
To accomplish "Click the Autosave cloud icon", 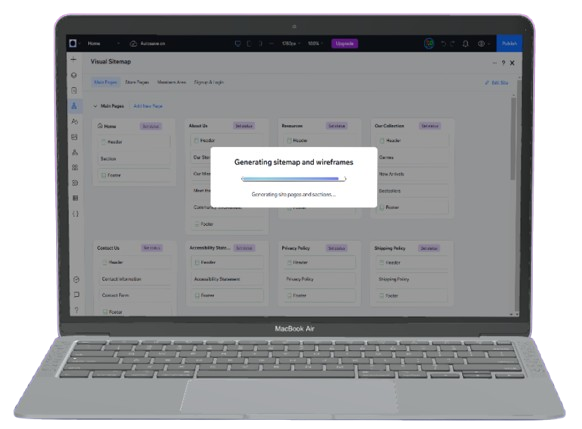I will [133, 43].
